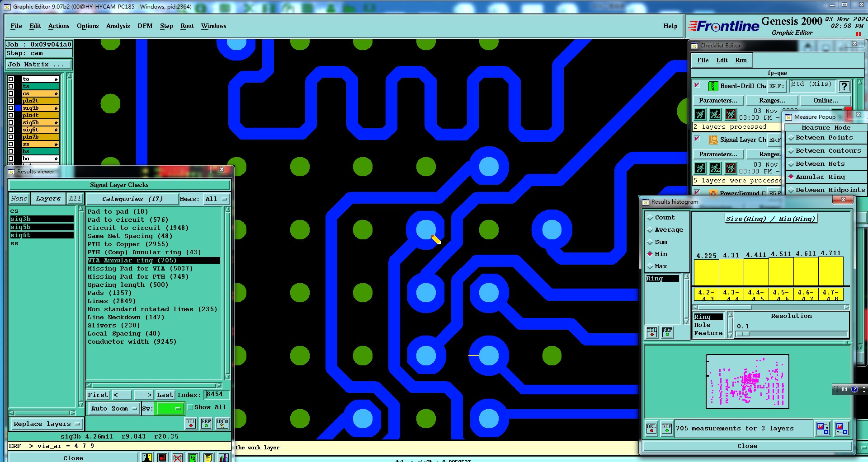868x462 pixels.
Task: Click the yellow report sheet icon
Action: [x=208, y=457]
